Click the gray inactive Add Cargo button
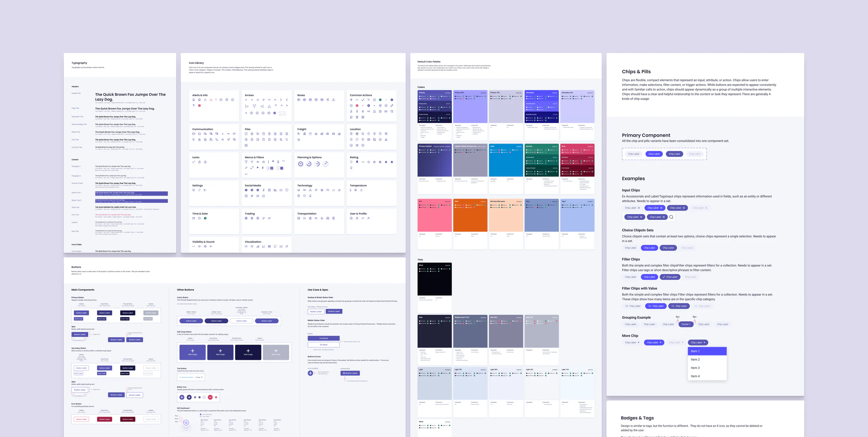Image resolution: width=868 pixels, height=437 pixels. click(x=276, y=352)
